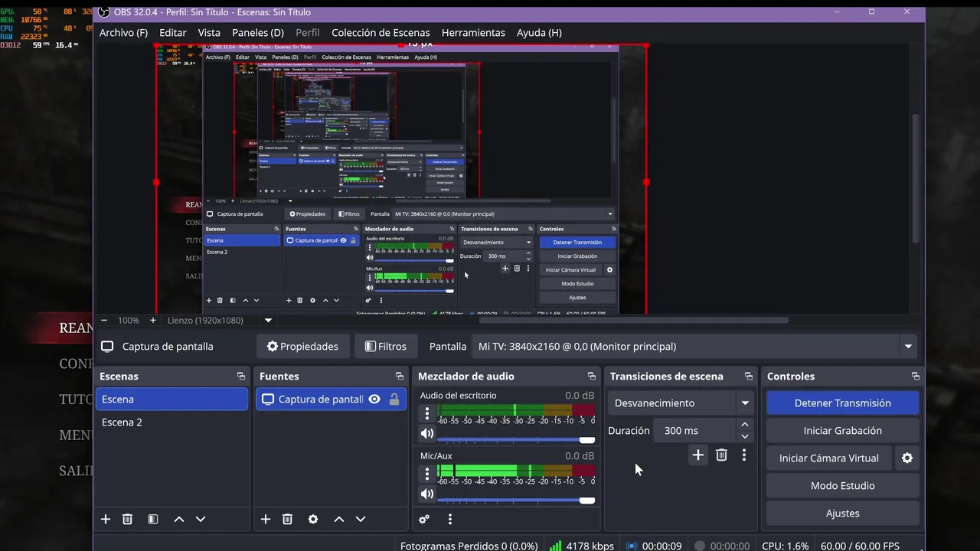The height and width of the screenshot is (551, 980).
Task: Open transition properties three dots
Action: point(744,455)
